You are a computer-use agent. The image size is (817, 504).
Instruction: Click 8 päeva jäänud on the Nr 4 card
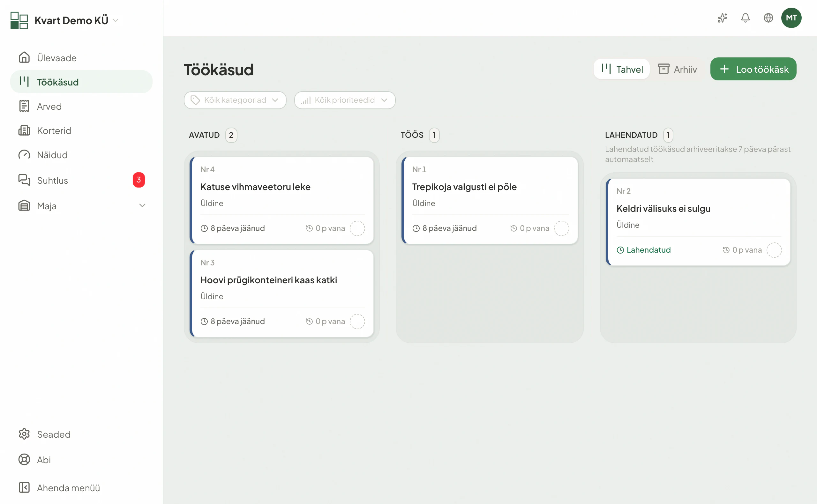click(233, 228)
